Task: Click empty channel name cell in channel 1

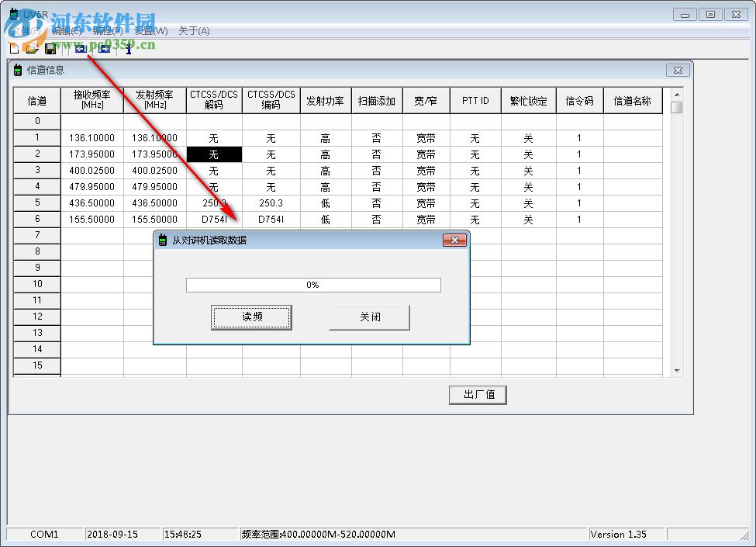Action: (x=633, y=138)
